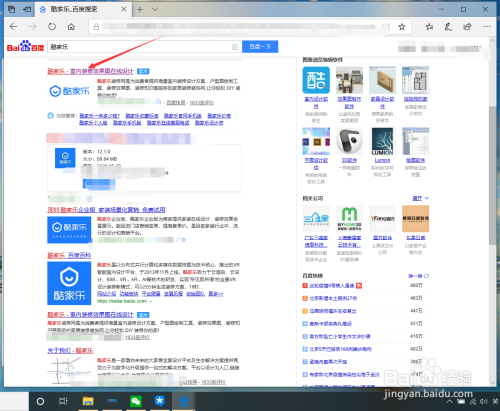Open the Lumion text link
The image size is (500, 411).
382,160
